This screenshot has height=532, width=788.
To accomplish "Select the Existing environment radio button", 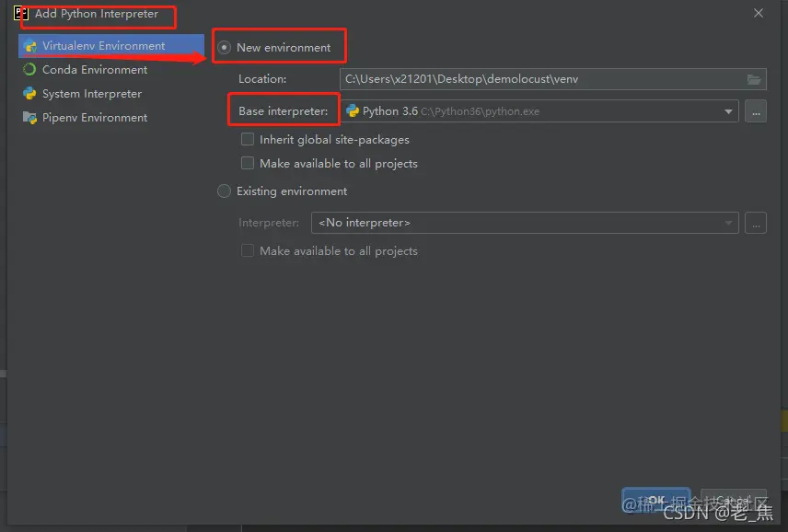I will [x=224, y=191].
